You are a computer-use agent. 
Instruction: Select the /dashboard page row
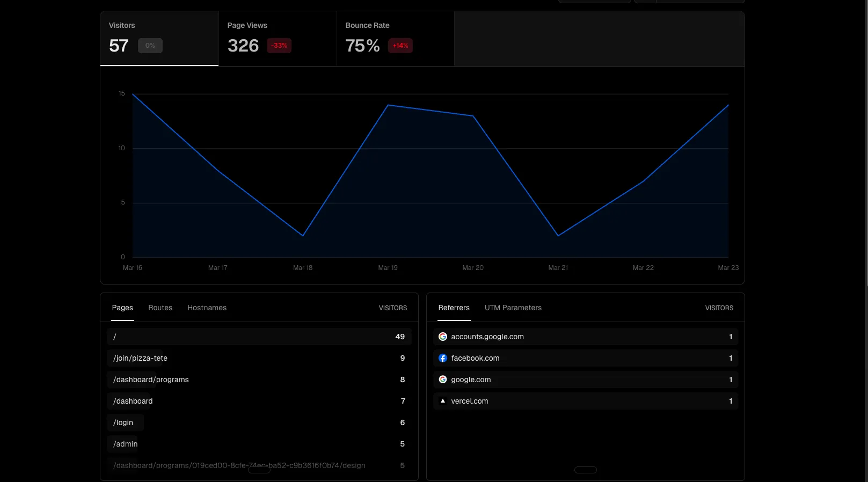pos(259,401)
